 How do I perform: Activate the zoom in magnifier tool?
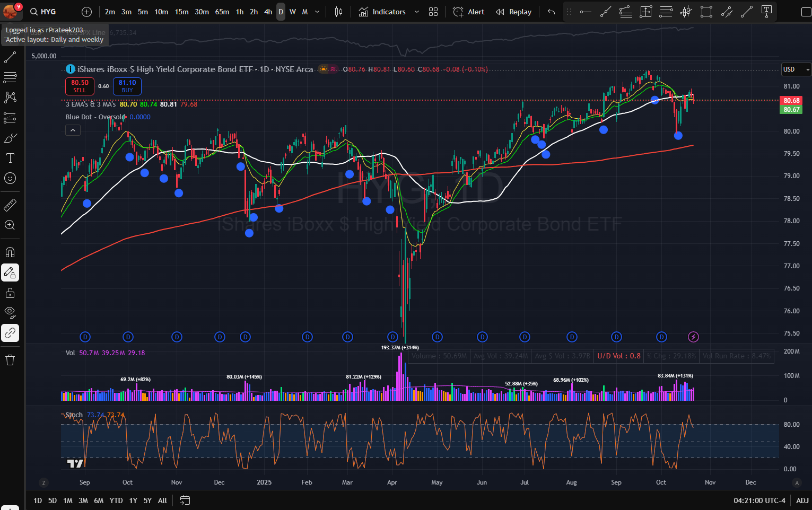10,225
